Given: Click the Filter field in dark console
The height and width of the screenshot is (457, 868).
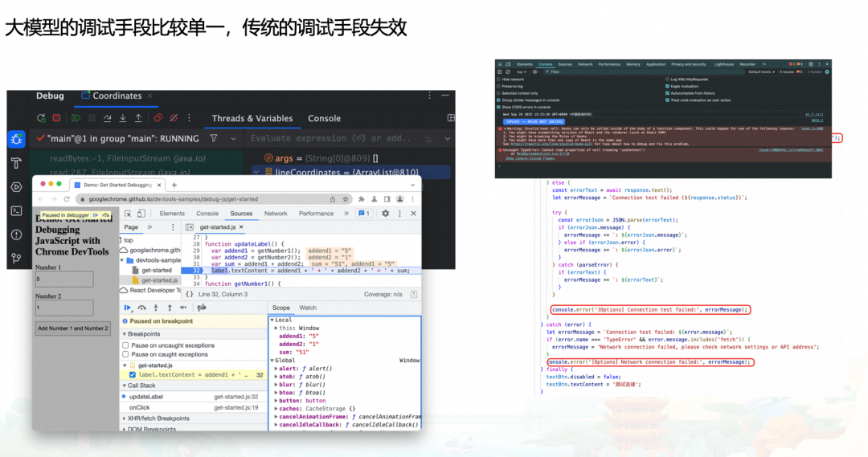Looking at the screenshot, I should pos(642,72).
